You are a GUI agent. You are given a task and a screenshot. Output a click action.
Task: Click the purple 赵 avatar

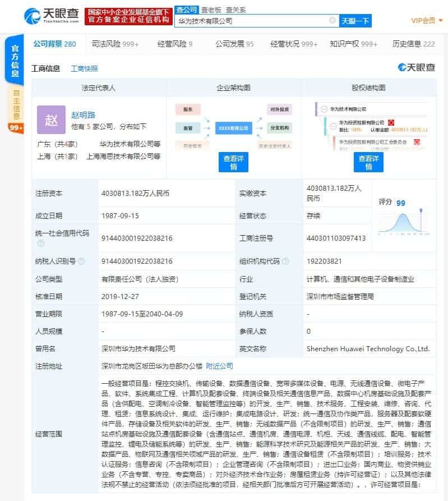[51, 120]
